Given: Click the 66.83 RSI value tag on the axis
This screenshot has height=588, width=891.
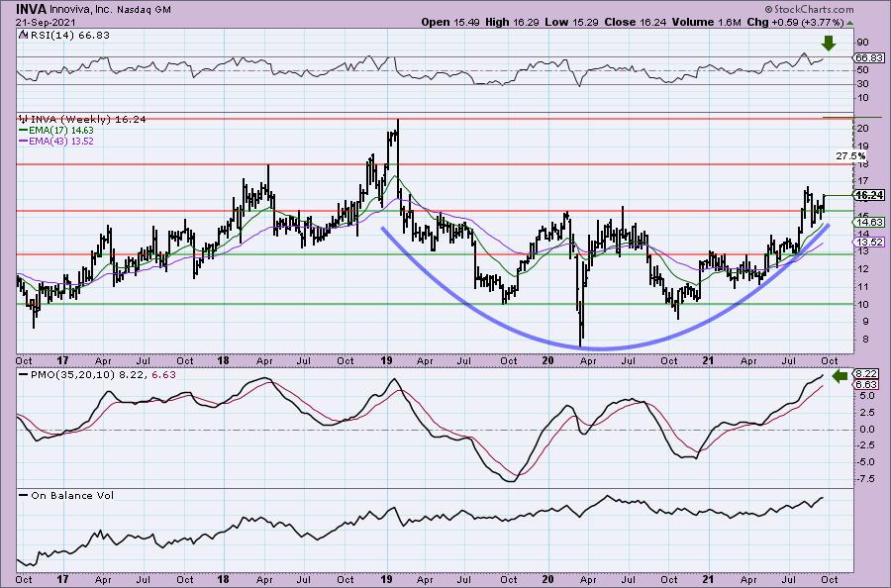Looking at the screenshot, I should [869, 58].
